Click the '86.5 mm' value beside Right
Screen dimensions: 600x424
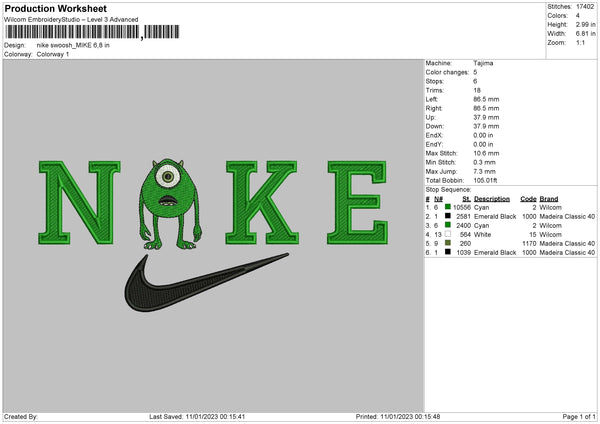click(x=486, y=108)
